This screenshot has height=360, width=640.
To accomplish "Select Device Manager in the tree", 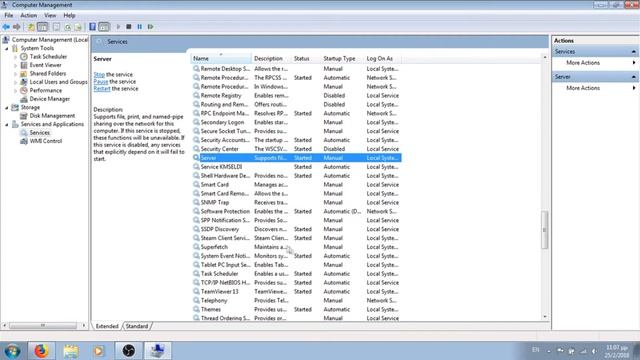I will point(49,99).
